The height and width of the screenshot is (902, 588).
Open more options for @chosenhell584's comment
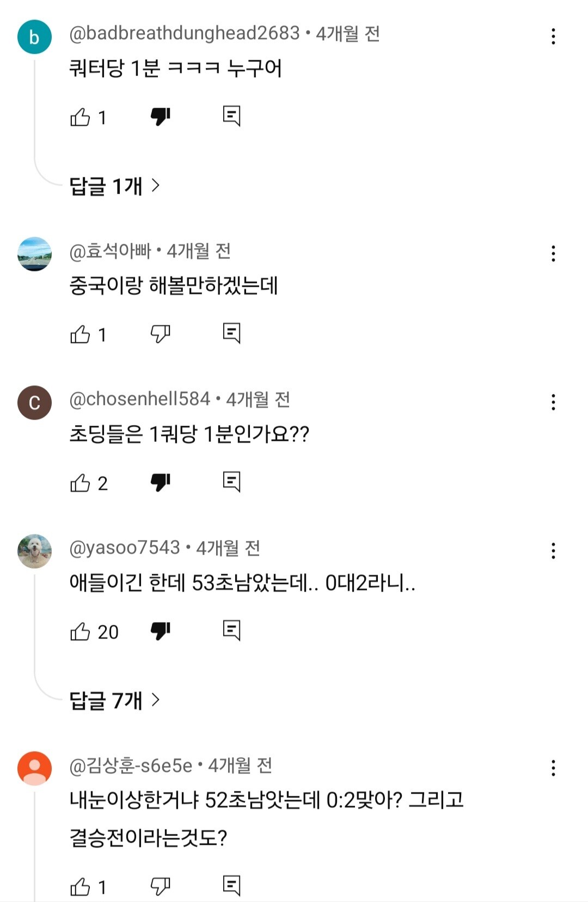553,402
